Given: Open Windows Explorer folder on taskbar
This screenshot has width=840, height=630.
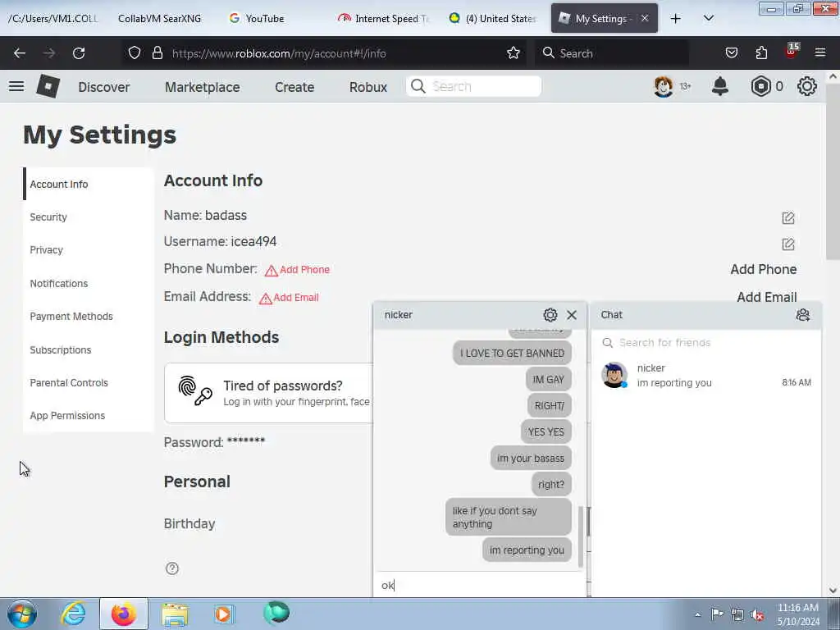Looking at the screenshot, I should pyautogui.click(x=175, y=614).
